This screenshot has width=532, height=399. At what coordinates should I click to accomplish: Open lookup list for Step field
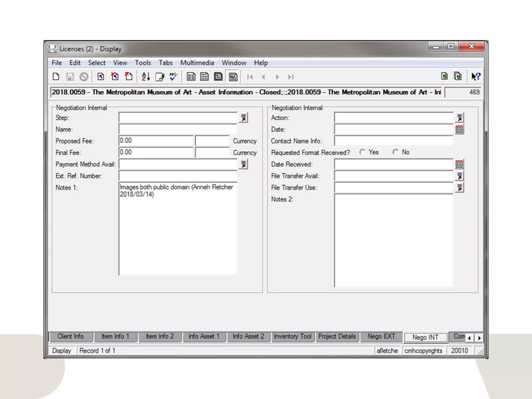[x=243, y=118]
